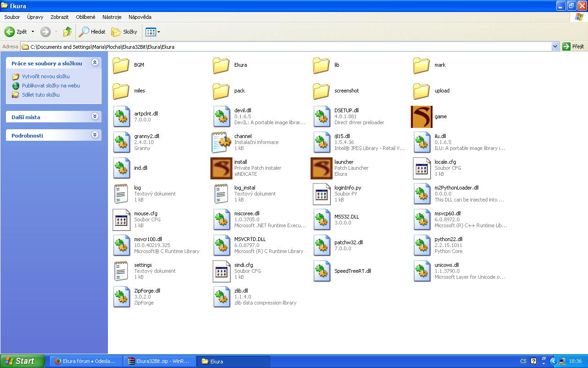Switch to Ekura32Bit.zip WinRAR taskbar window
This screenshot has height=368, width=588.
tap(159, 361)
